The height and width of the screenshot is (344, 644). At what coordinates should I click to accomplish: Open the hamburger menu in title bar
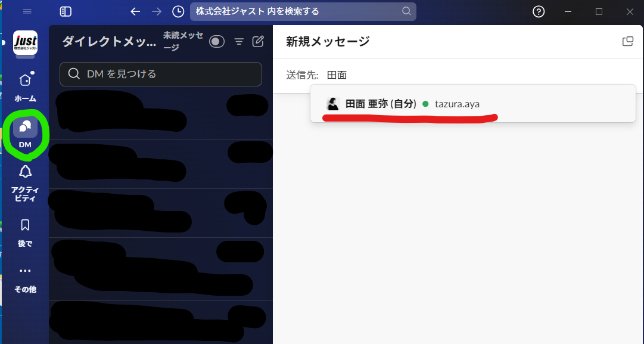click(27, 11)
